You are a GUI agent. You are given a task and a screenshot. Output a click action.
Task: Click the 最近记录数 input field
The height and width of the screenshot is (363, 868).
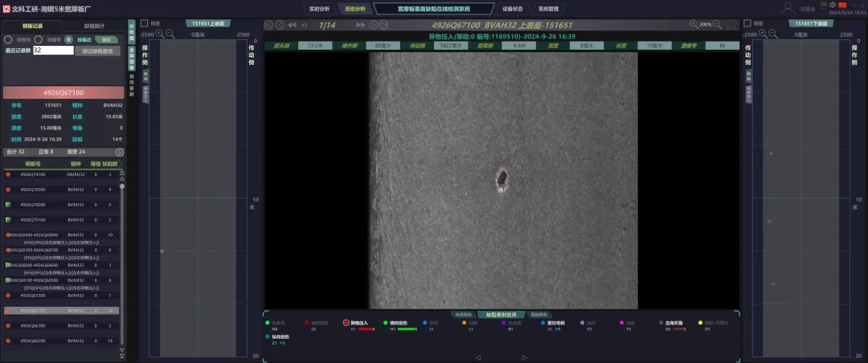54,51
